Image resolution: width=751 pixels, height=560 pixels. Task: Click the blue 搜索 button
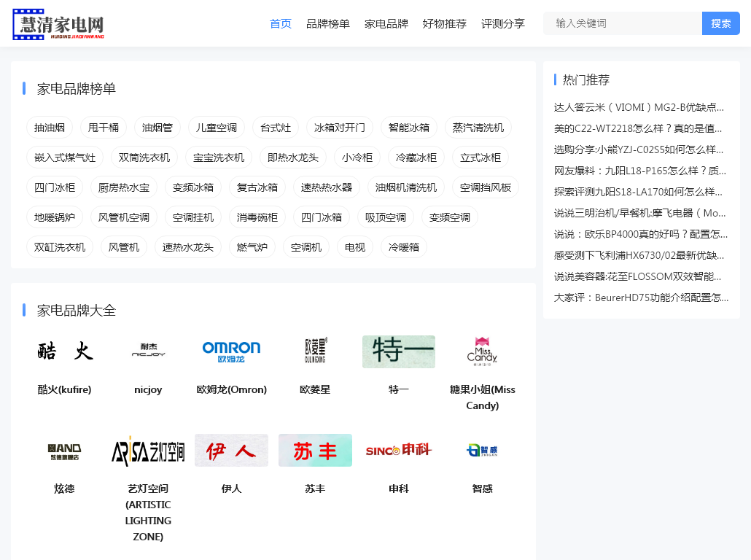pos(721,23)
